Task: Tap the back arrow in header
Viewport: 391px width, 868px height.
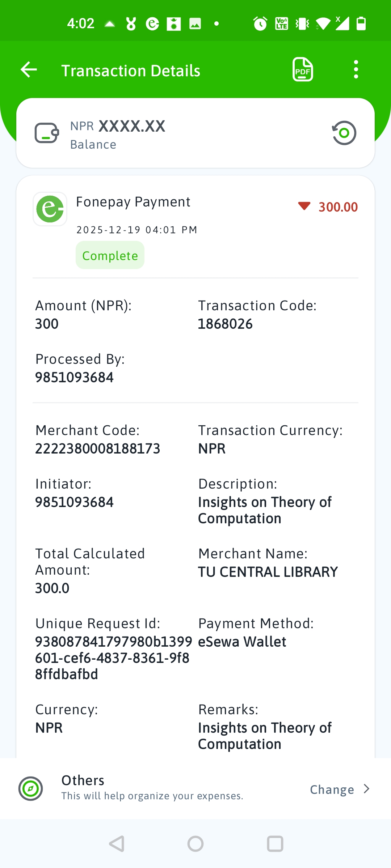Action: click(x=29, y=70)
